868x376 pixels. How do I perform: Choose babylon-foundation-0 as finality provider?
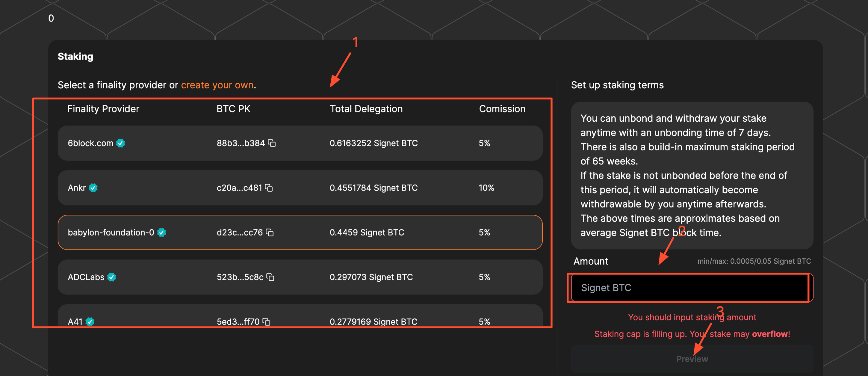[300, 232]
